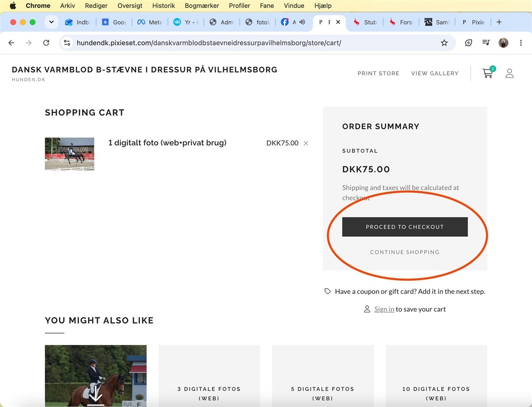
Task: Bookmark this page with the star icon
Action: pos(444,43)
